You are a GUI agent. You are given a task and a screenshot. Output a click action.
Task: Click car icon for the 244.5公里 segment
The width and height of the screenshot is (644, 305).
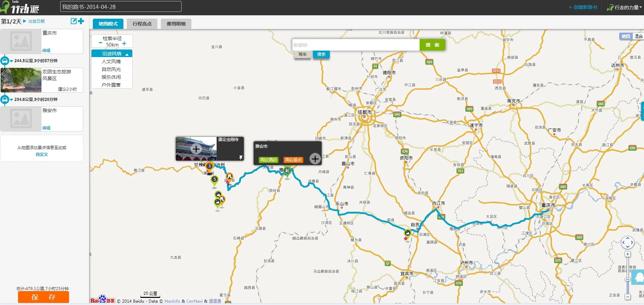(5, 61)
